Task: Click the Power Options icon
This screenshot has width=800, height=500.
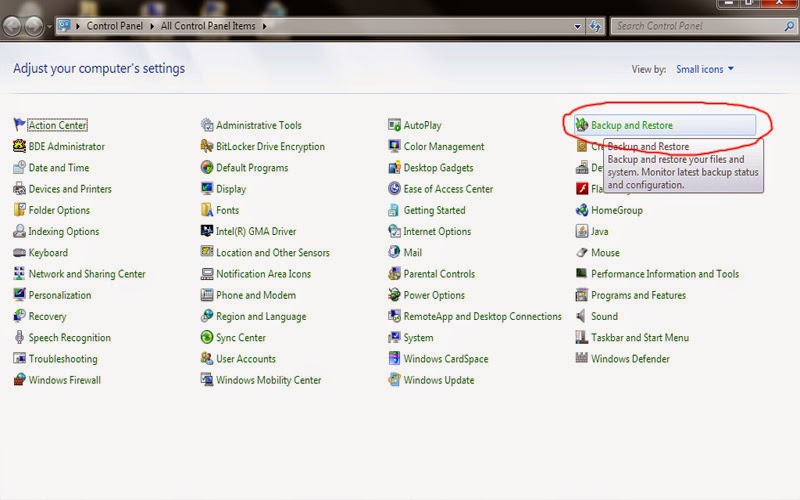Action: (394, 295)
